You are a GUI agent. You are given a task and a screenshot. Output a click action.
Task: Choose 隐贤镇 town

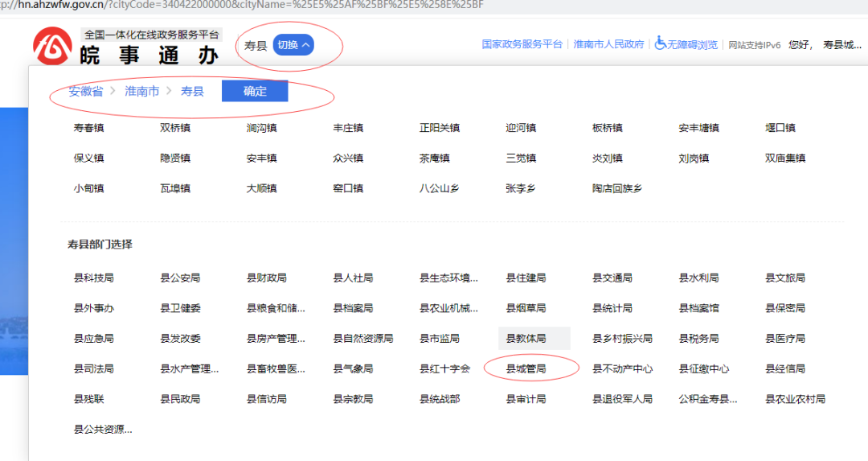(x=175, y=158)
